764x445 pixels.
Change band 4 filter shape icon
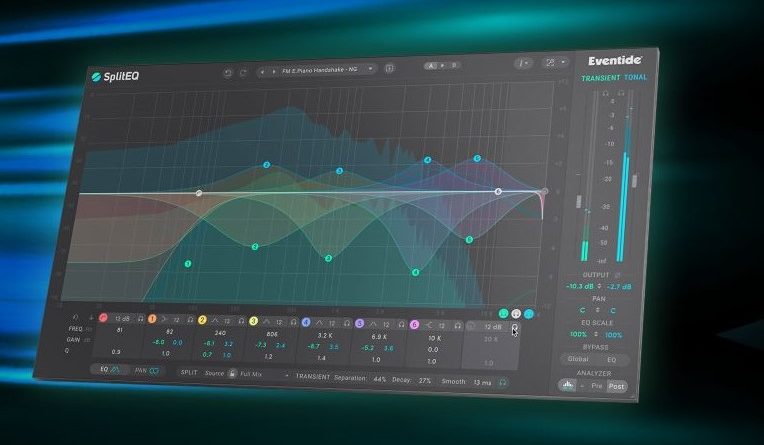[x=319, y=323]
